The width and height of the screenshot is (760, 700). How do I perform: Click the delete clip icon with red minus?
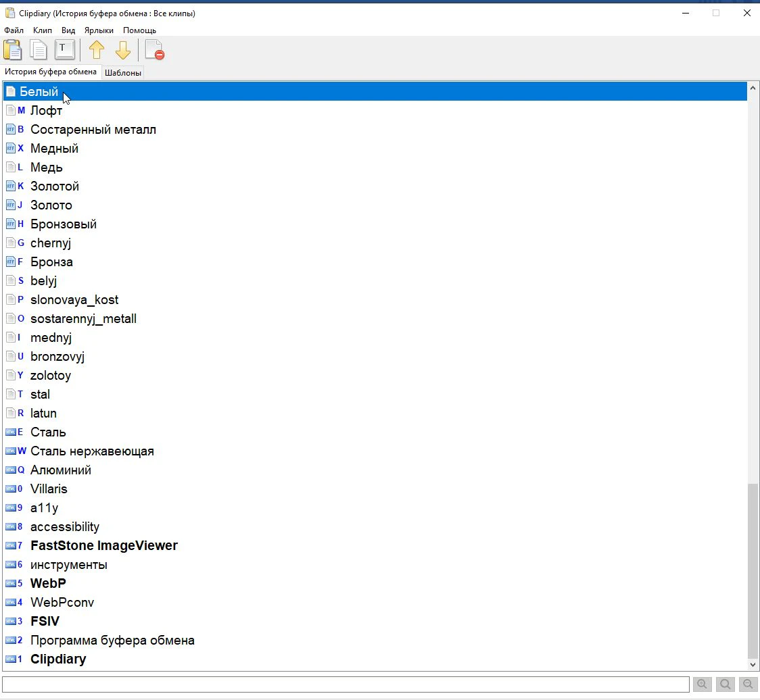(x=155, y=49)
